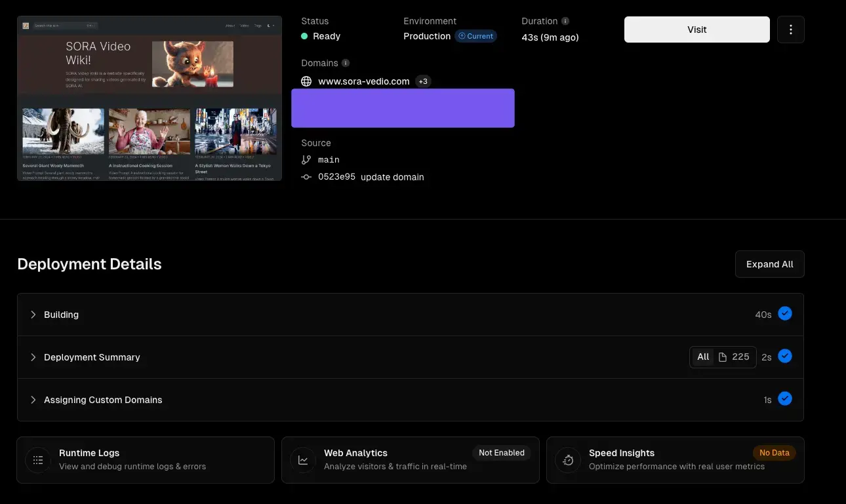Screen dimensions: 846x504
Task: Click "View and debug runtime logs & errors" text
Action: (x=132, y=467)
